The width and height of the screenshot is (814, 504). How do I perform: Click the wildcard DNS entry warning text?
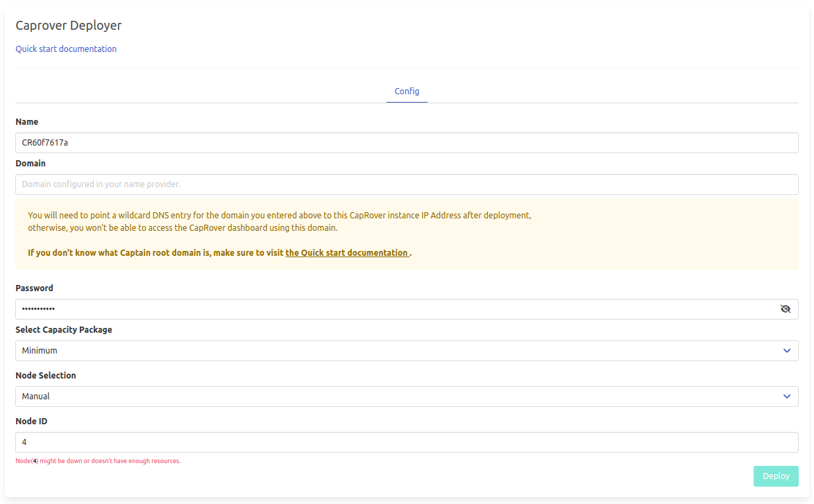(x=279, y=216)
